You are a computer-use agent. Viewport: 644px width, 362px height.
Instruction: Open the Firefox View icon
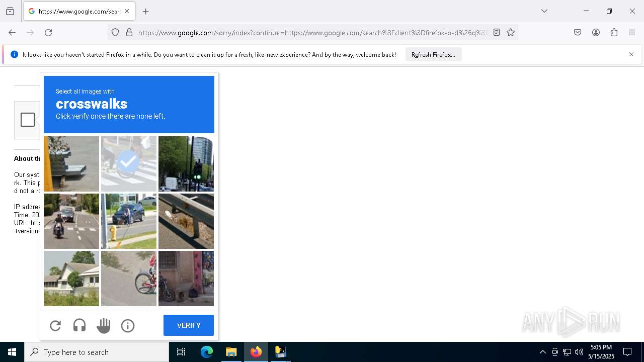point(10,11)
